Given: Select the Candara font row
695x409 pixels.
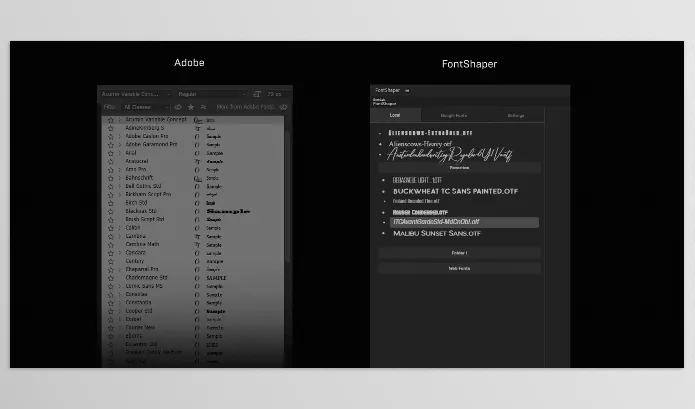Looking at the screenshot, I should 193,253.
